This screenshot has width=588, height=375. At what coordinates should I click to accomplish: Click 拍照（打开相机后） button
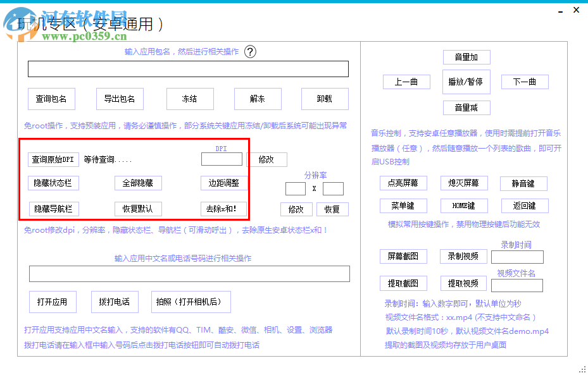(x=191, y=302)
